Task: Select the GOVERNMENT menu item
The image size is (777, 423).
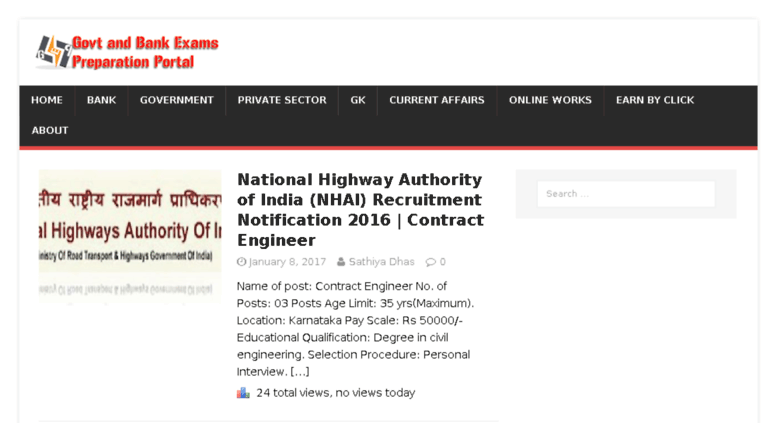Action: tap(177, 101)
